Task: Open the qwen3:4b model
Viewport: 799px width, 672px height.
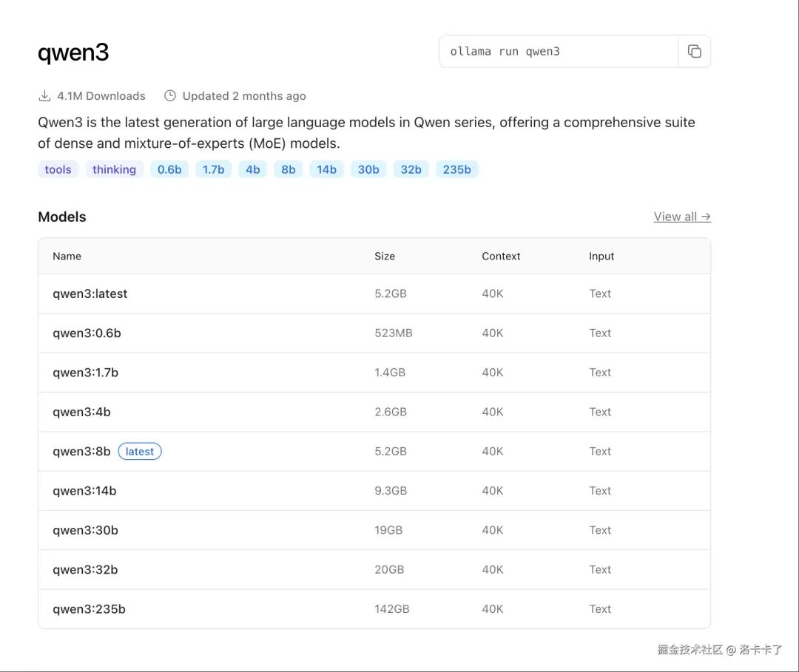Action: (x=81, y=412)
